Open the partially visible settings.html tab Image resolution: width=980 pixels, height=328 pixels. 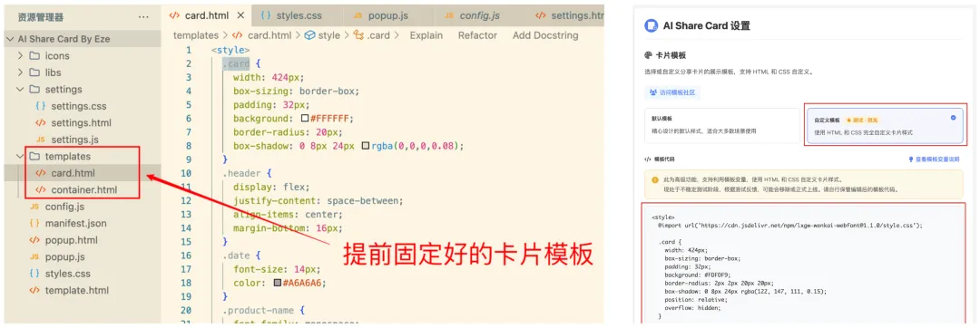(569, 15)
